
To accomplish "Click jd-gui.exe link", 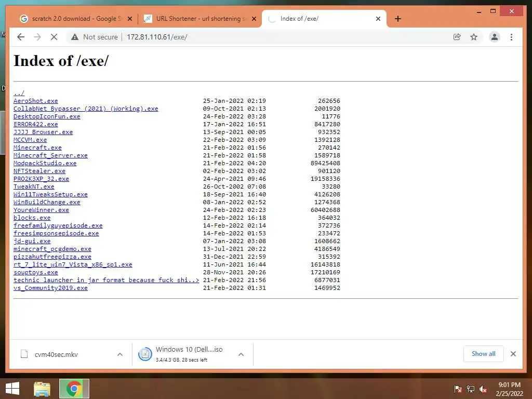I will [32, 241].
